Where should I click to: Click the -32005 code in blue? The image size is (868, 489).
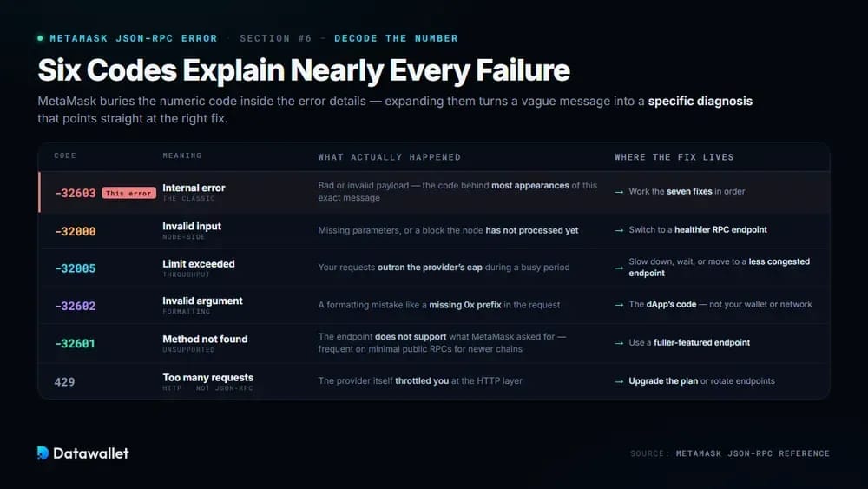[x=76, y=268]
